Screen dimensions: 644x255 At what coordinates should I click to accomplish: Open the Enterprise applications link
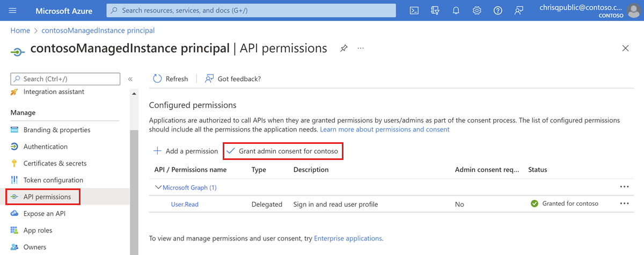pos(348,238)
